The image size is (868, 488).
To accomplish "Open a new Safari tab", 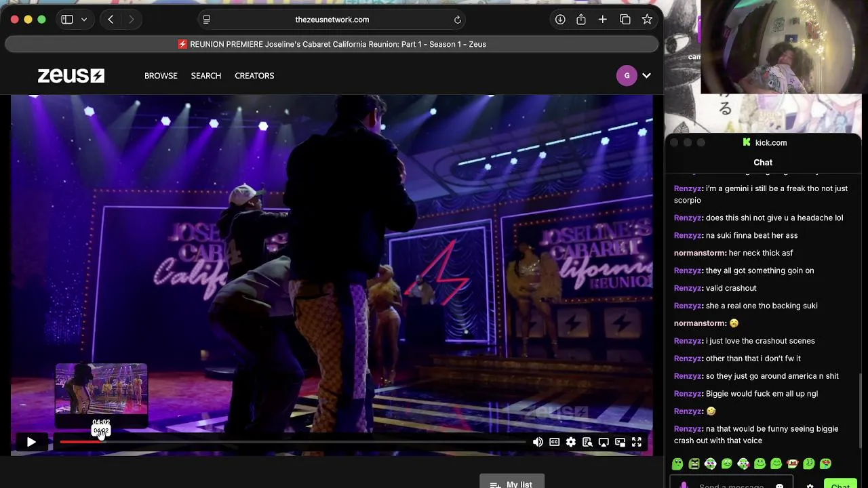I will coord(603,20).
